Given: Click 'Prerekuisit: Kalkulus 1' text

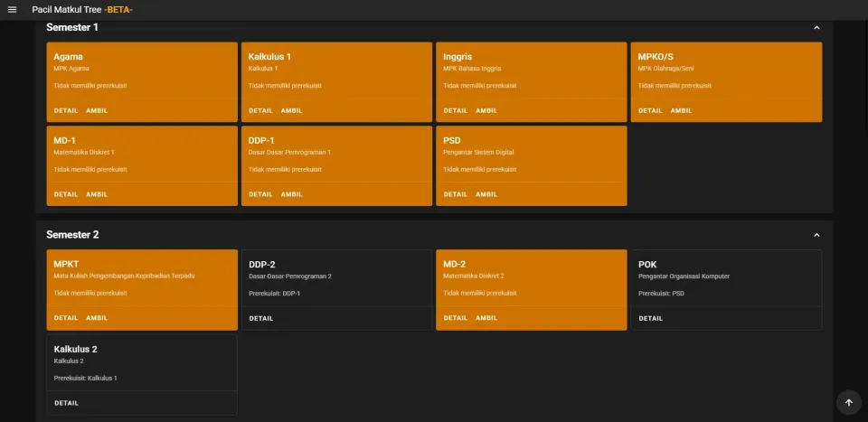Looking at the screenshot, I should coord(86,379).
